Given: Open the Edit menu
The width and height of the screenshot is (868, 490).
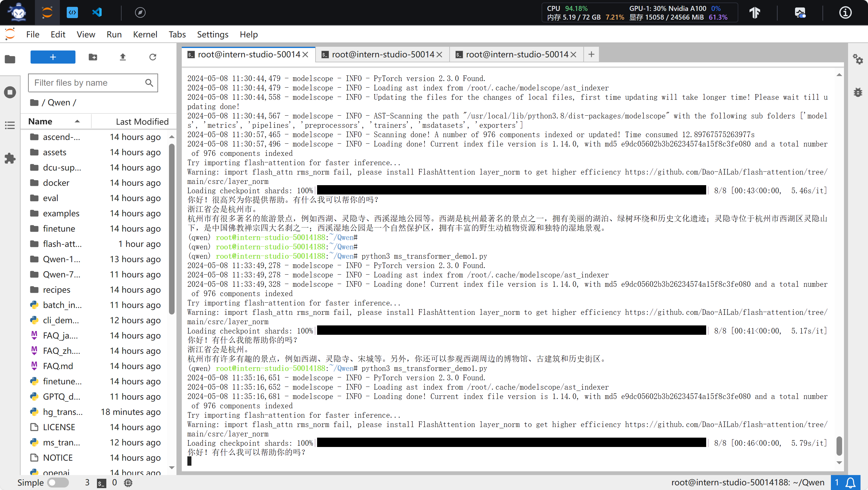Looking at the screenshot, I should [58, 34].
